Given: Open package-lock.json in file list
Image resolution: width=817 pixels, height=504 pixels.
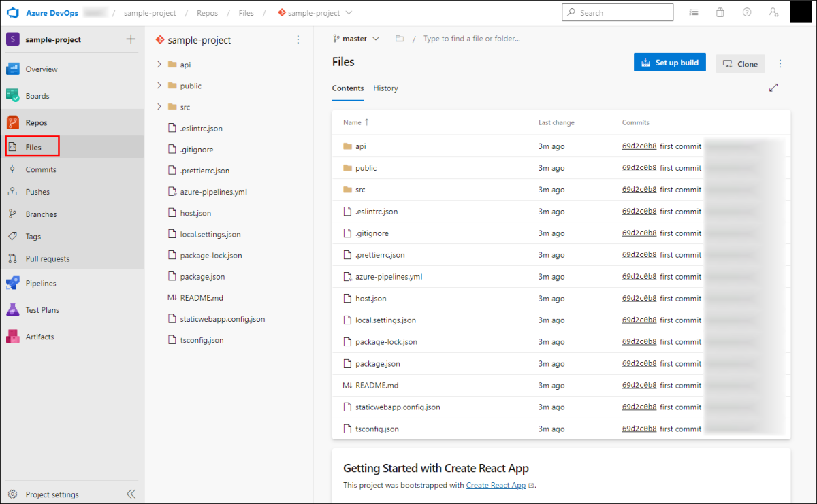Looking at the screenshot, I should [x=386, y=342].
